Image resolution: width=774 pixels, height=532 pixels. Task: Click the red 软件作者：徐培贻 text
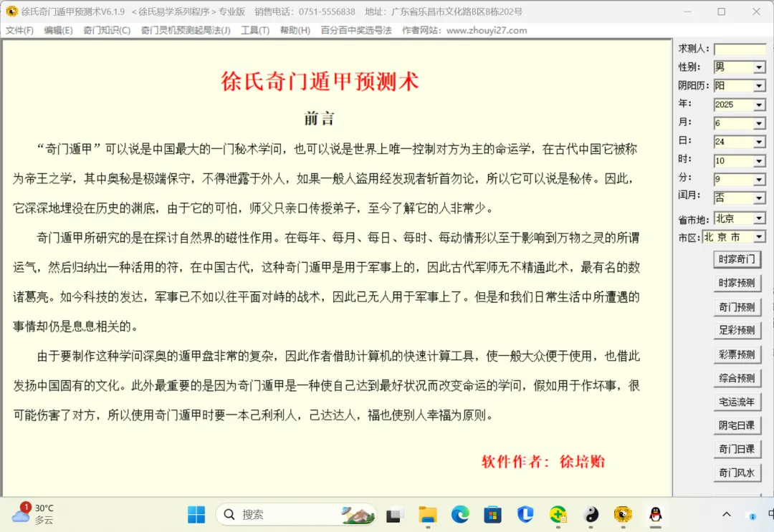coord(543,462)
